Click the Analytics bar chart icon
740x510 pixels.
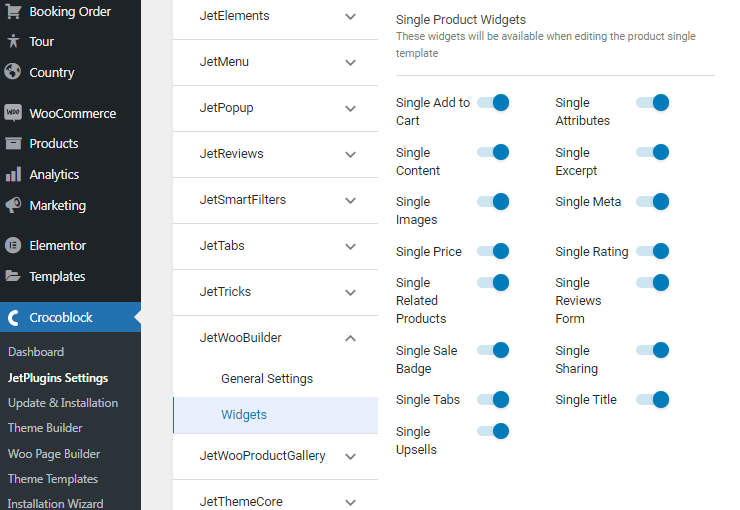[13, 174]
